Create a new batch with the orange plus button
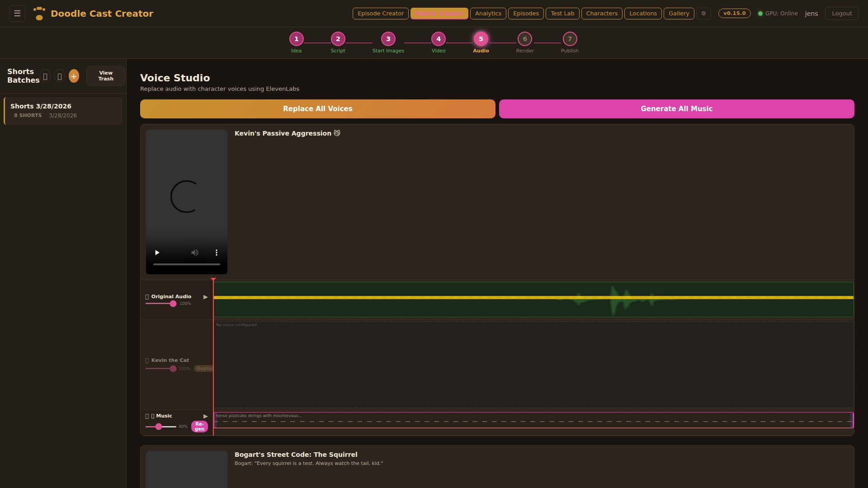The width and height of the screenshot is (868, 488). tap(74, 76)
